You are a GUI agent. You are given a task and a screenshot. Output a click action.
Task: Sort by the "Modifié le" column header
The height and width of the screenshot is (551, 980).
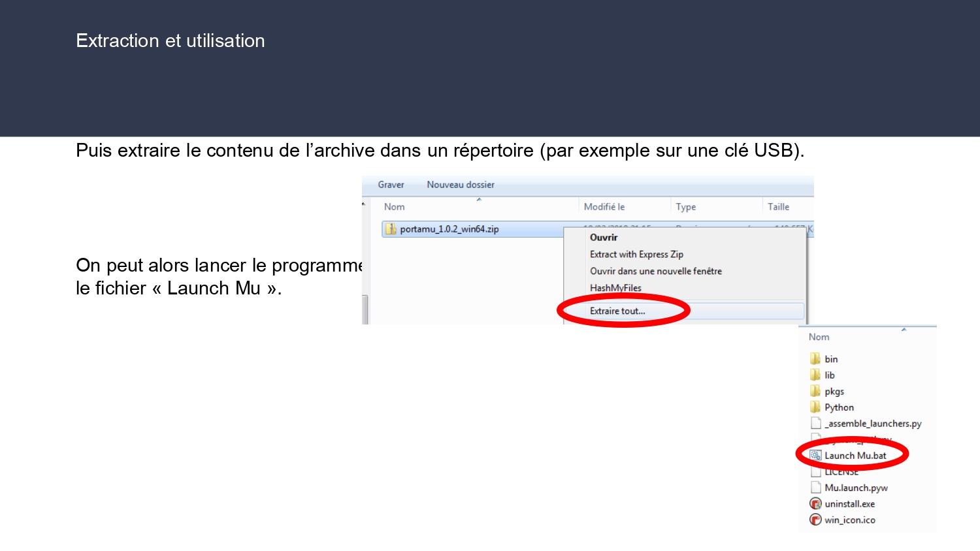pos(604,207)
